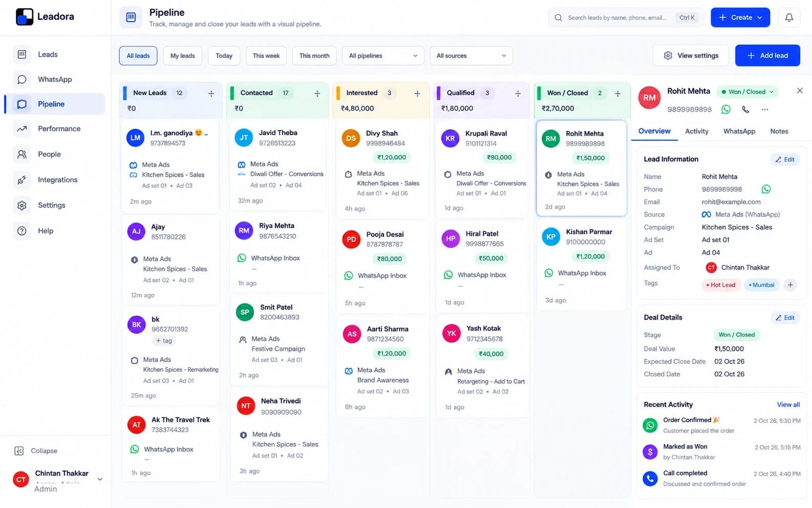Change the Won / Closed status dropdown in panel header
This screenshot has height=508, width=812.
click(x=747, y=92)
